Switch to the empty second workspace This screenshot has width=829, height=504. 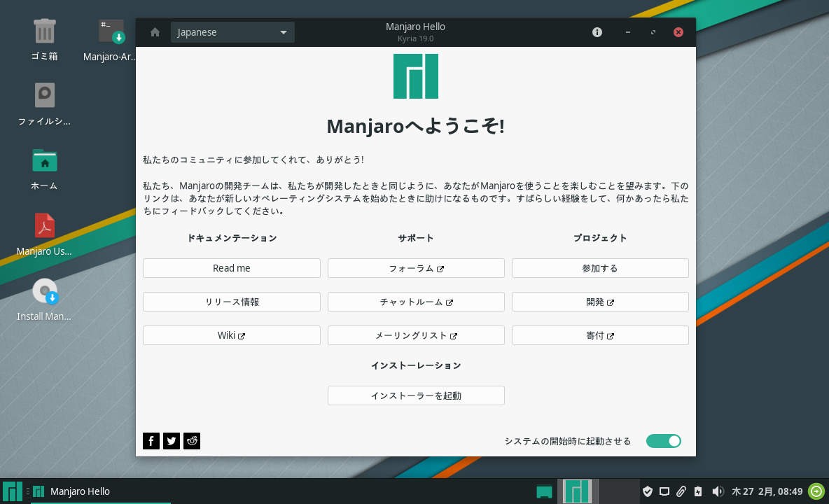[619, 491]
